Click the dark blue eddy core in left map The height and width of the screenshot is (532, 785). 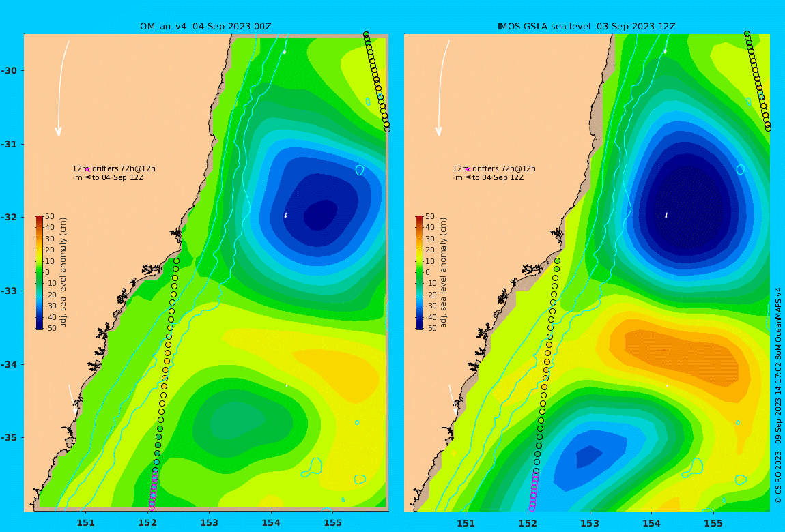coord(321,214)
